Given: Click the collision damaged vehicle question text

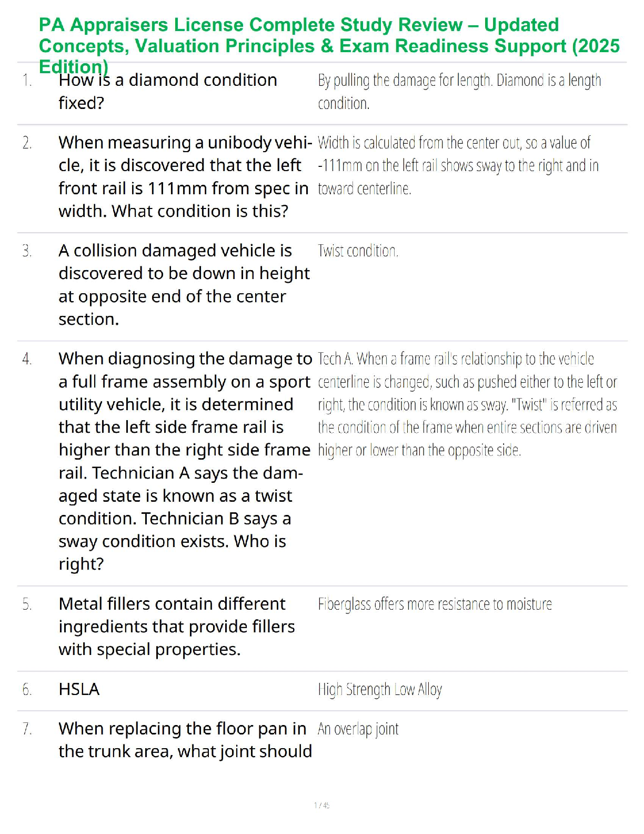Looking at the screenshot, I should point(184,285).
